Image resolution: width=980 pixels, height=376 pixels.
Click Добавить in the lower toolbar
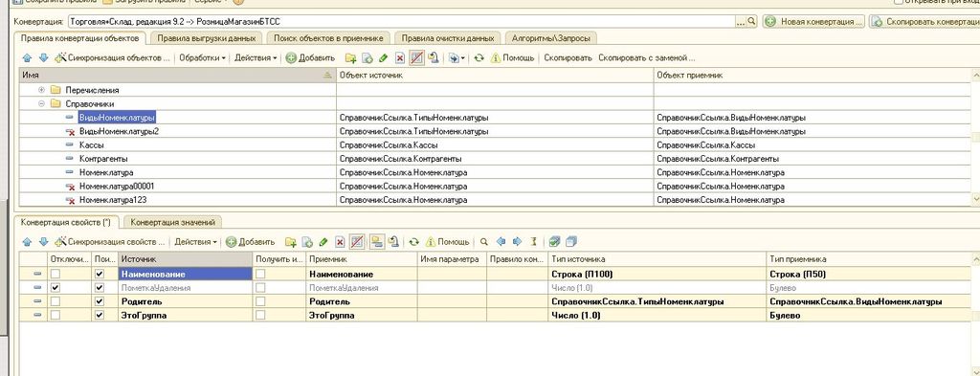[x=251, y=242]
